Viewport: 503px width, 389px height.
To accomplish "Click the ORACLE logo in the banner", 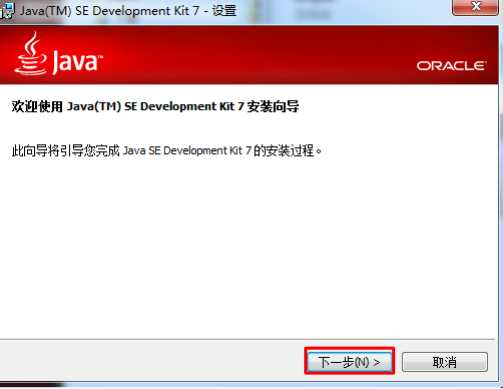I will (x=451, y=65).
